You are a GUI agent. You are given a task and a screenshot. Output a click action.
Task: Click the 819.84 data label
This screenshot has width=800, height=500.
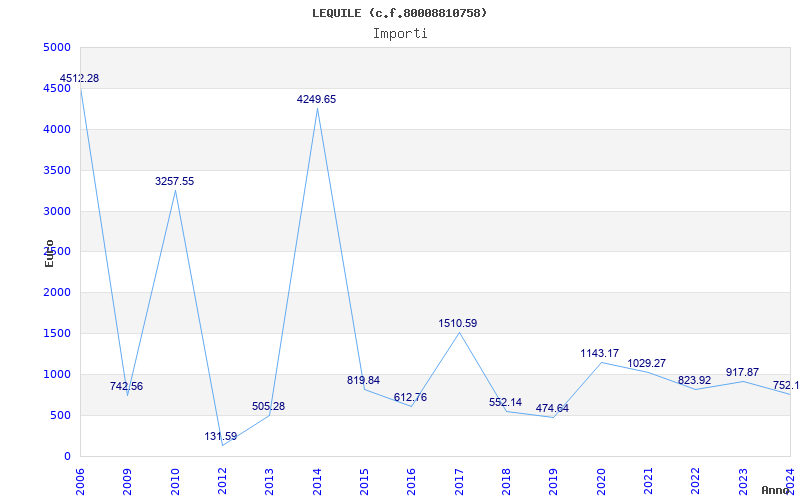click(363, 381)
